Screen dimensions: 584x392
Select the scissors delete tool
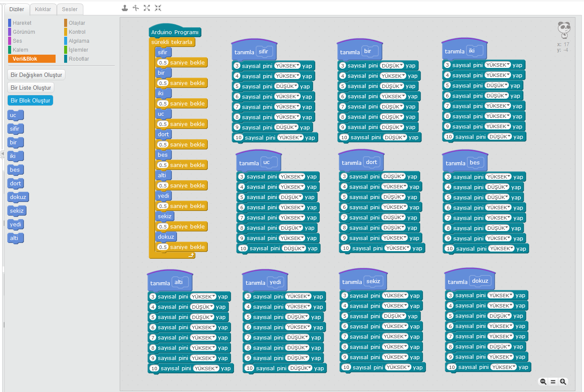pos(136,8)
